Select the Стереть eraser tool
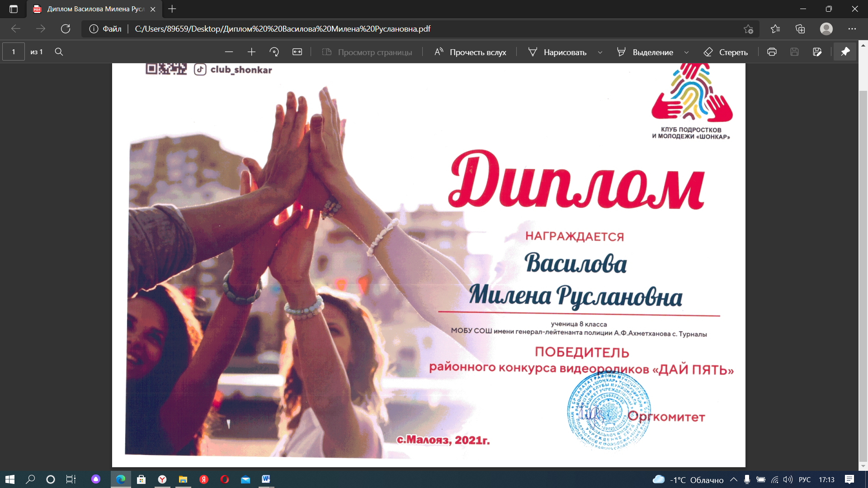The image size is (868, 488). (x=726, y=52)
